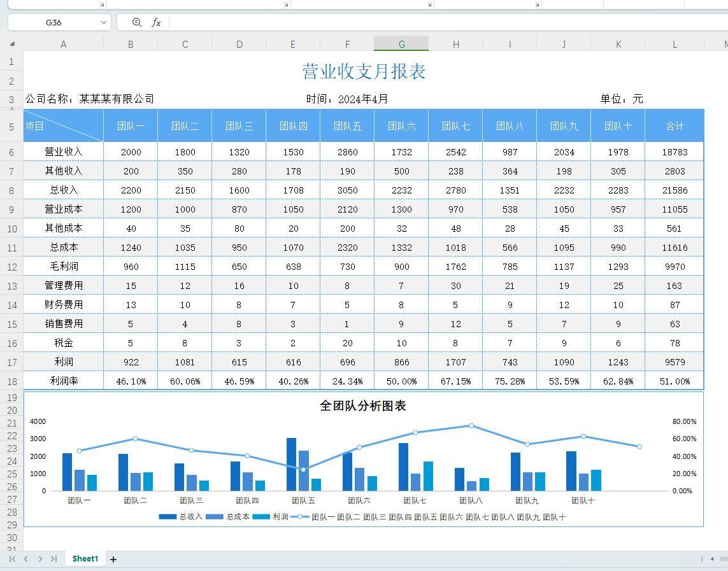
Task: Click the cell with value 18783
Action: coord(674,152)
